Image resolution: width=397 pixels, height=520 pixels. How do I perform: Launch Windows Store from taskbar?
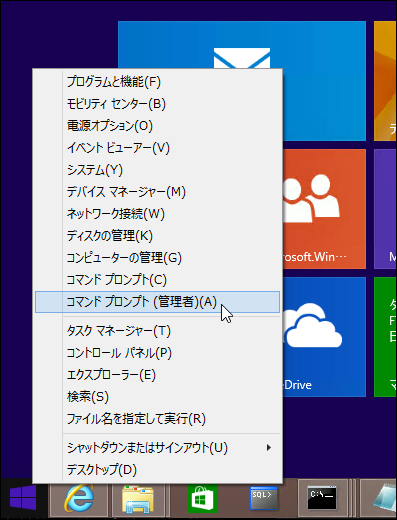click(x=203, y=499)
